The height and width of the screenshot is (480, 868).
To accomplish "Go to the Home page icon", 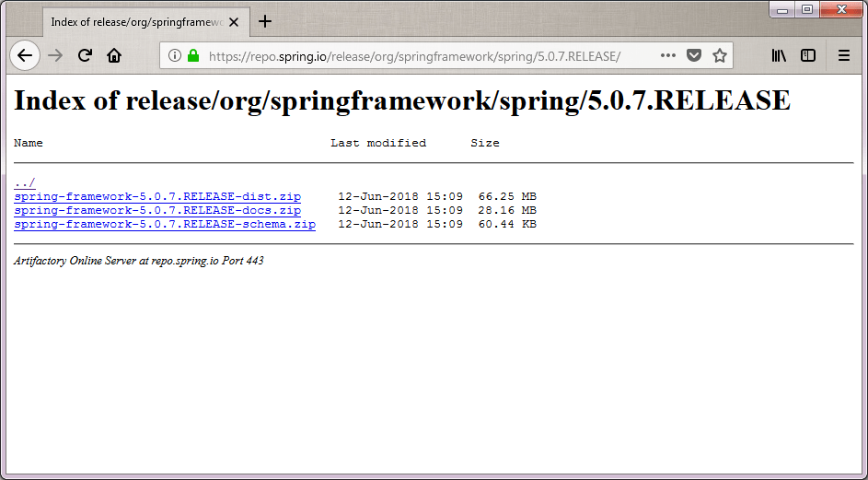I will point(114,55).
